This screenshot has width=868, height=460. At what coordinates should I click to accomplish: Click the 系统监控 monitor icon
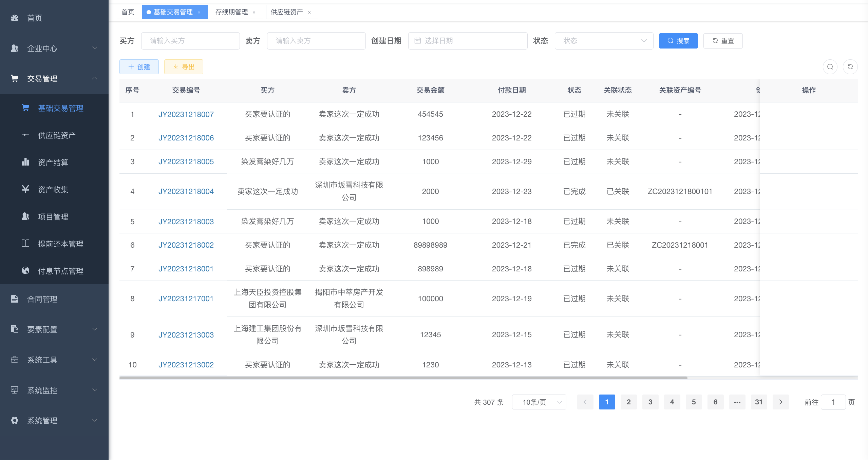(x=15, y=390)
